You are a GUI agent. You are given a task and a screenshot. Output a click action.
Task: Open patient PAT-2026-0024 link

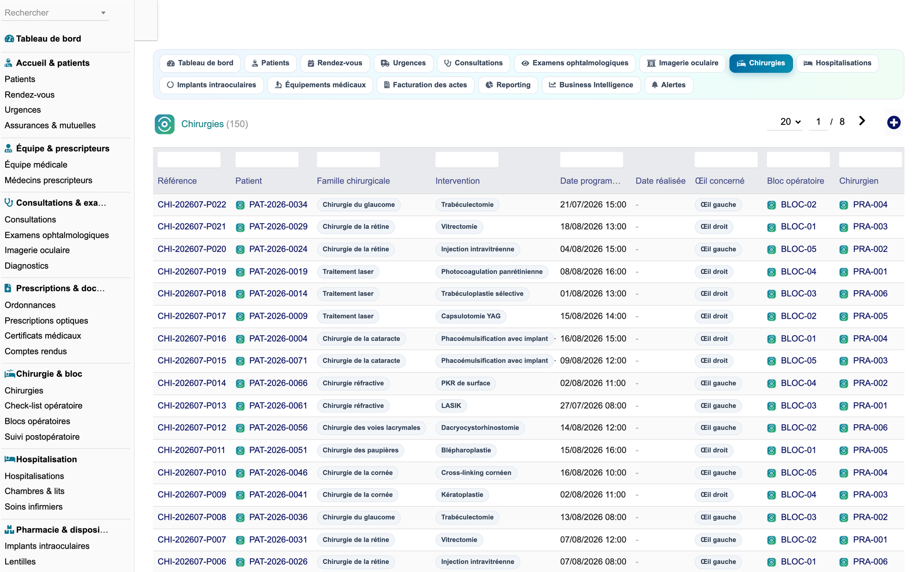(278, 249)
